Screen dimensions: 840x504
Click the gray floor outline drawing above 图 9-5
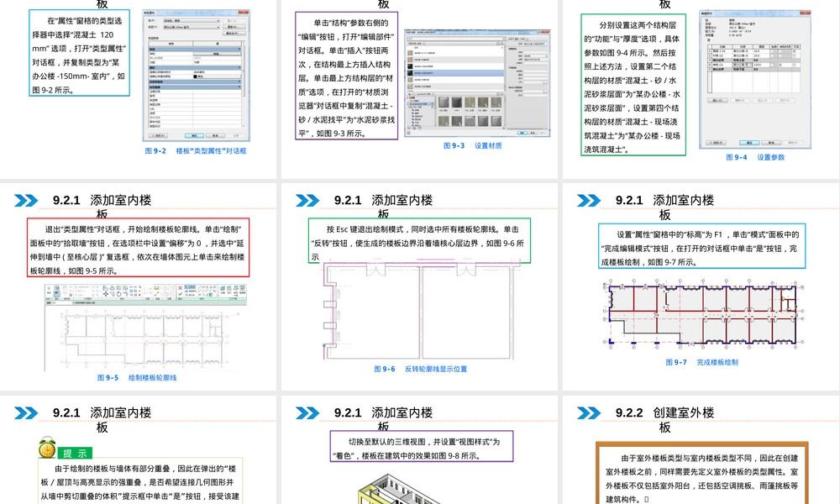(144, 339)
